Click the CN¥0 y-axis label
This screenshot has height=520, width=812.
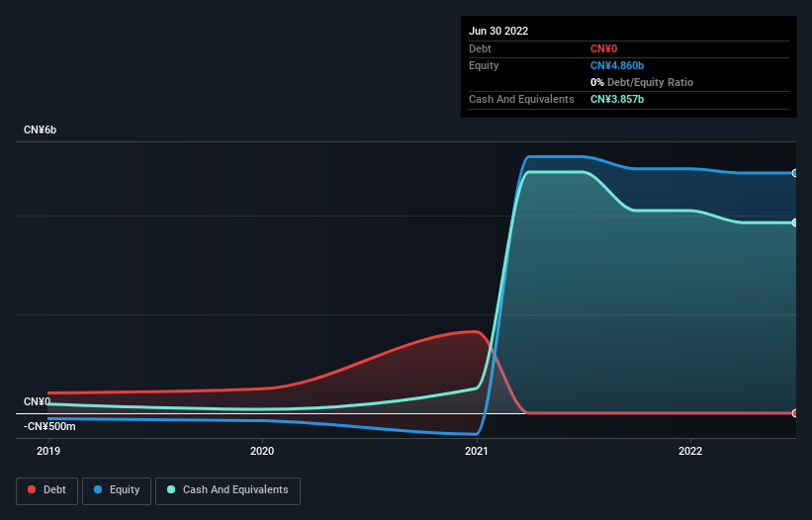pyautogui.click(x=38, y=401)
